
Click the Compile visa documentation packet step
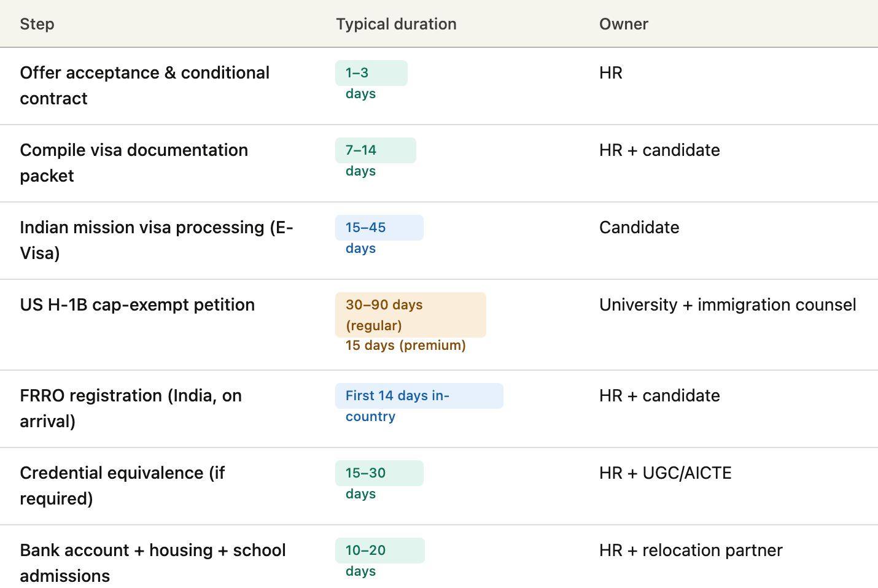(134, 163)
